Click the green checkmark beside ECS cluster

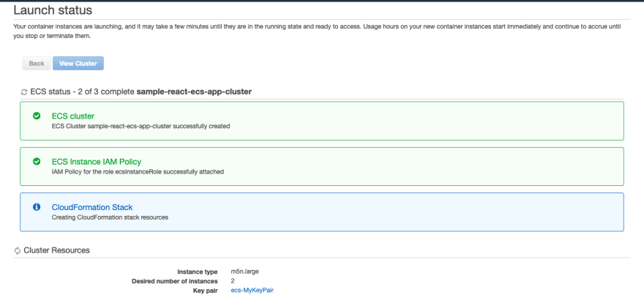point(37,116)
